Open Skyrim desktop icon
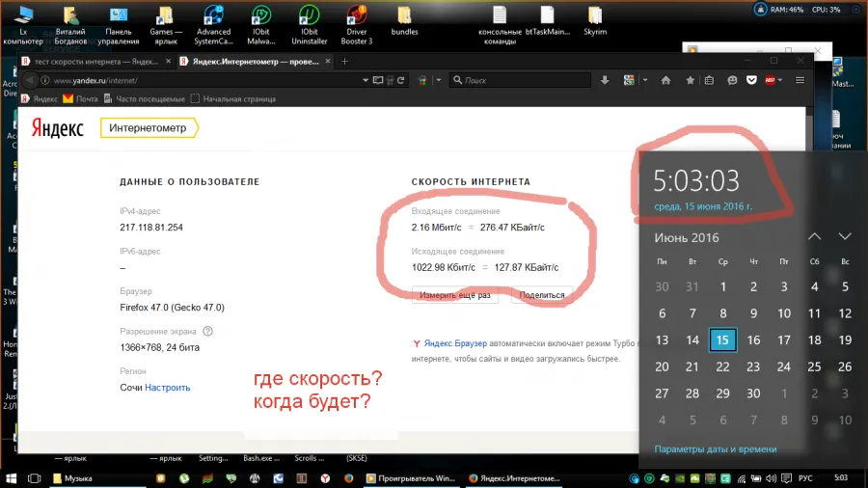The width and height of the screenshot is (868, 488). tap(595, 21)
